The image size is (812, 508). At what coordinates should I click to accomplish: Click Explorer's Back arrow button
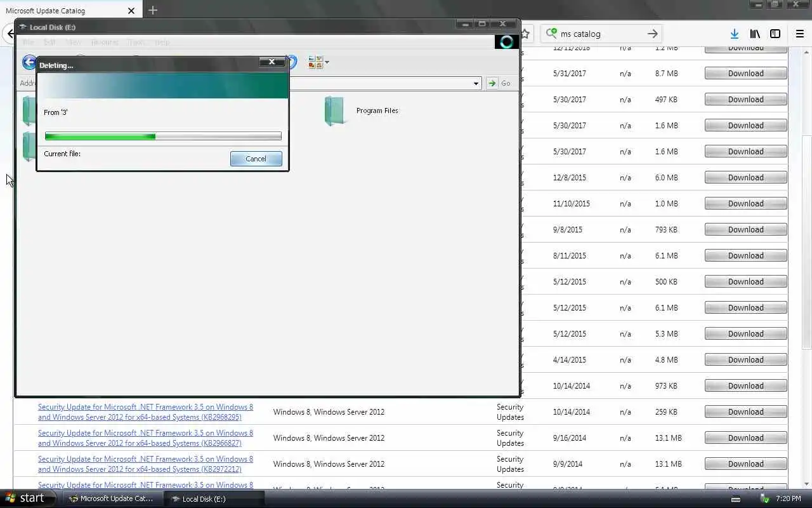(x=29, y=62)
